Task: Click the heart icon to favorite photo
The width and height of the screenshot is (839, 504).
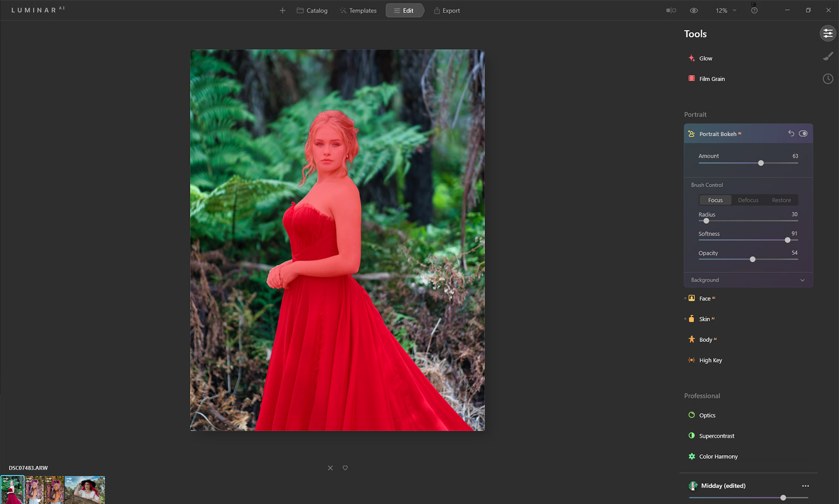Action: click(x=345, y=468)
